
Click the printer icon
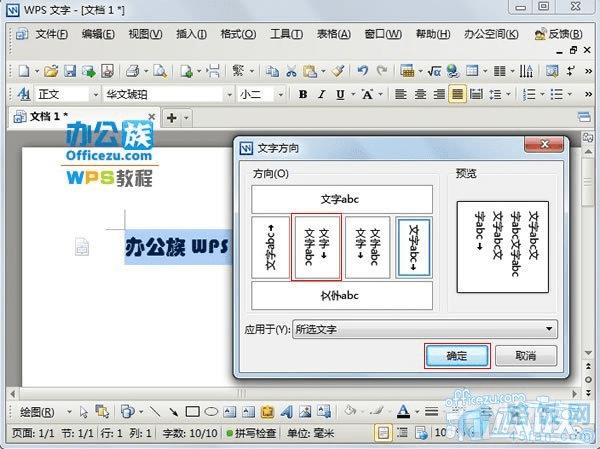point(133,71)
